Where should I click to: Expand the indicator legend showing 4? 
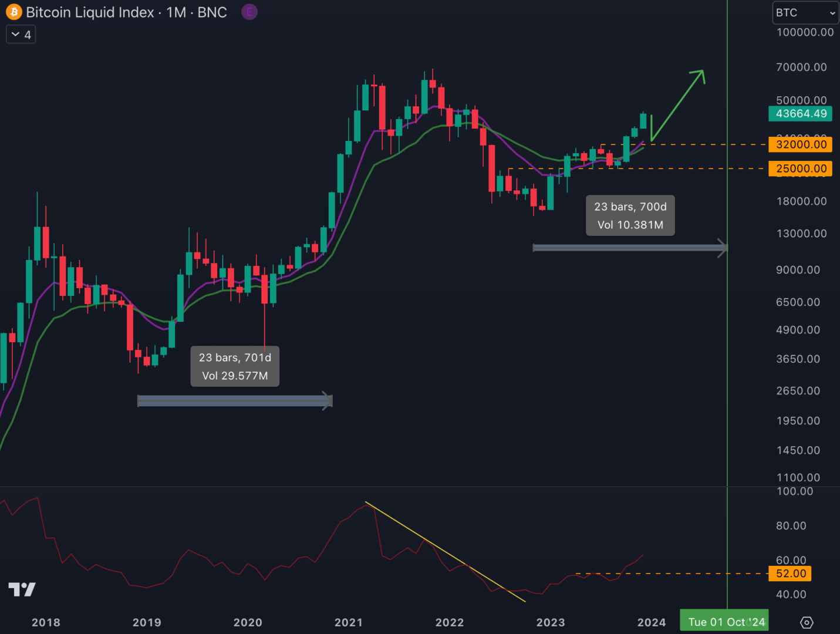[21, 35]
